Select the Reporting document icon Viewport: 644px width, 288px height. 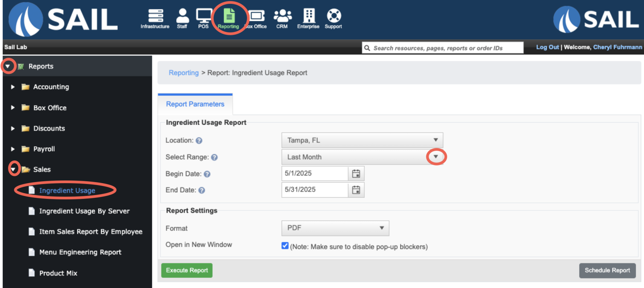(x=229, y=16)
